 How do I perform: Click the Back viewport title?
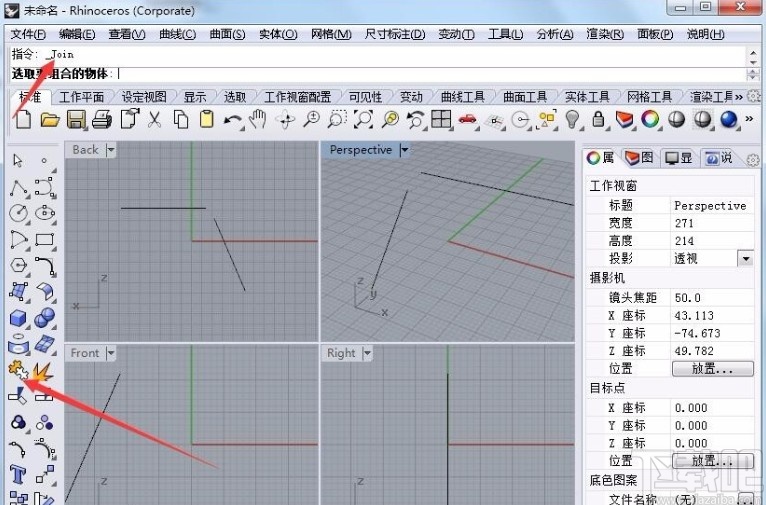pyautogui.click(x=85, y=150)
